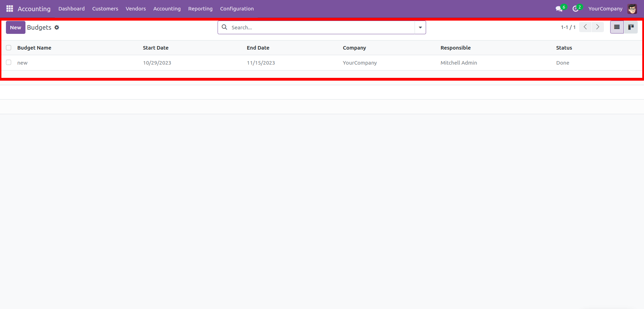Image resolution: width=644 pixels, height=309 pixels.
Task: Open the apps grid home menu icon
Action: pyautogui.click(x=9, y=8)
